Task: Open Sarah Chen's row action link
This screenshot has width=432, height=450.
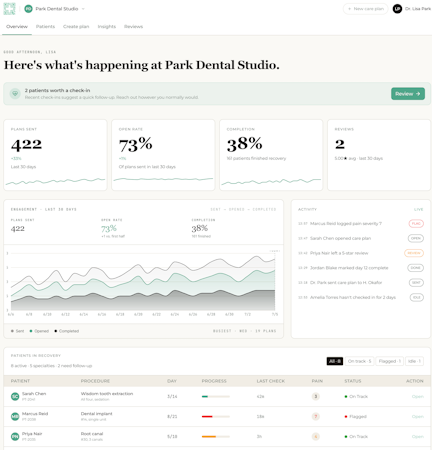Action: click(418, 396)
